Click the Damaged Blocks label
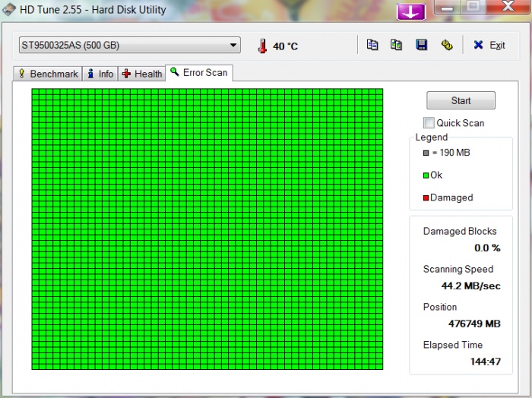This screenshot has width=532, height=398. coord(460,231)
